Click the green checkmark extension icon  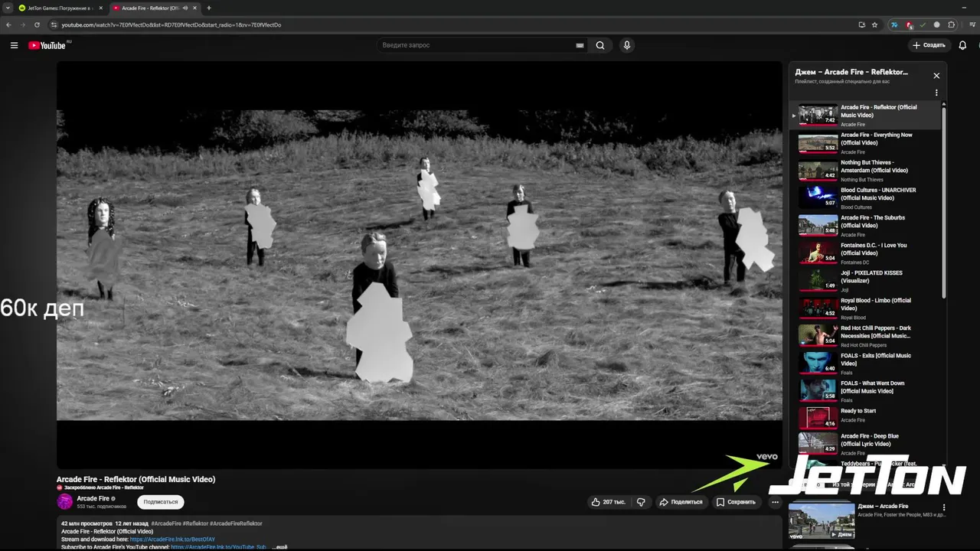[923, 24]
